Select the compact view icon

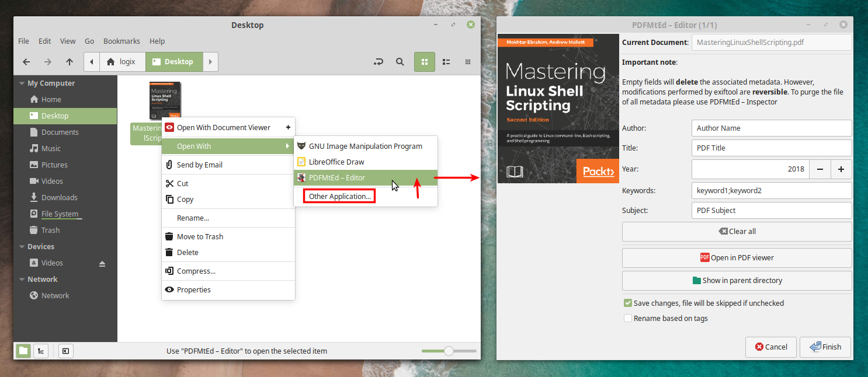coord(467,61)
